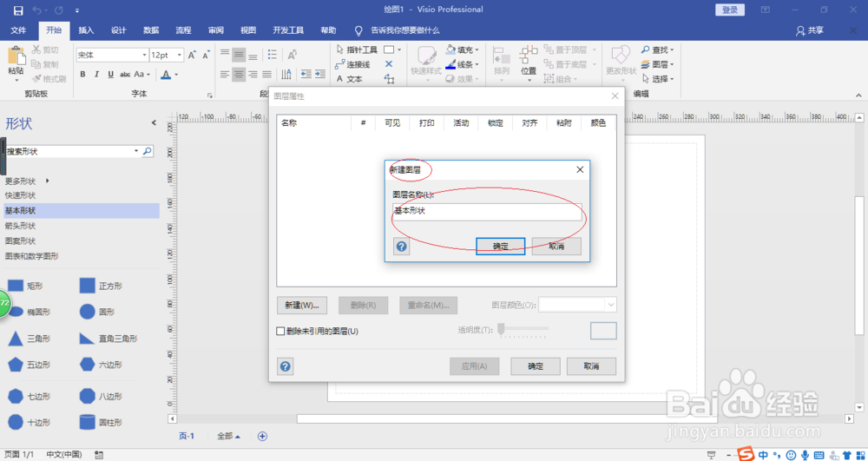
Task: Click the increase font size icon
Action: (x=192, y=56)
